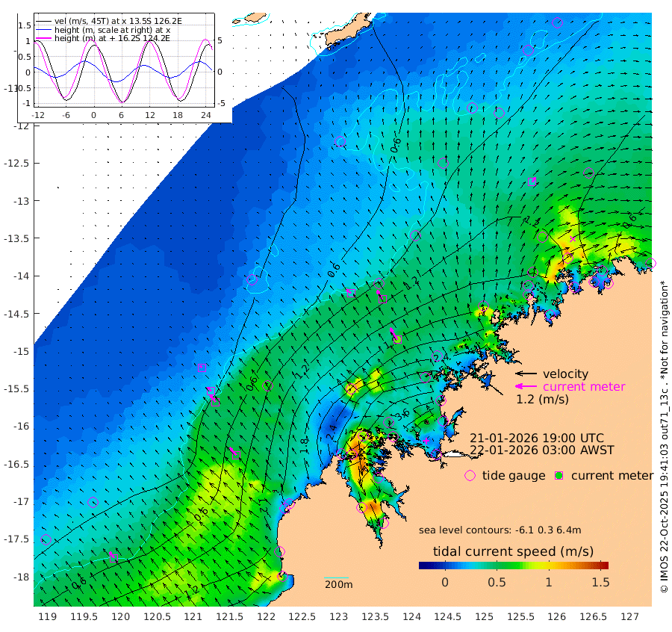672x632 pixels.
Task: Click the tide gauge circle near 14S 121.8E
Action: [x=252, y=279]
